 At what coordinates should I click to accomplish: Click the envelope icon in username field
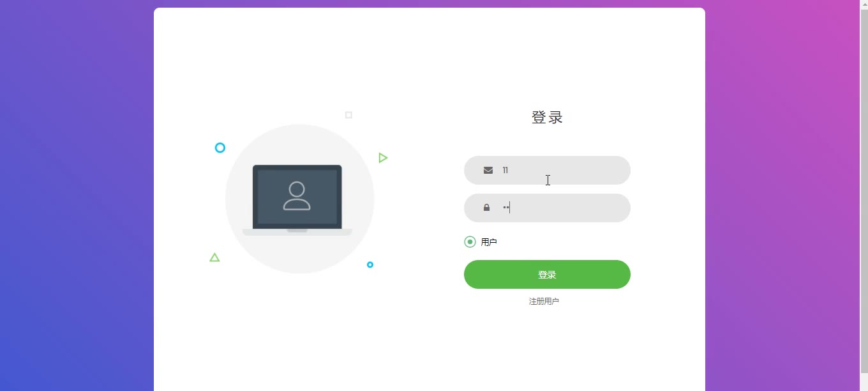tap(488, 170)
